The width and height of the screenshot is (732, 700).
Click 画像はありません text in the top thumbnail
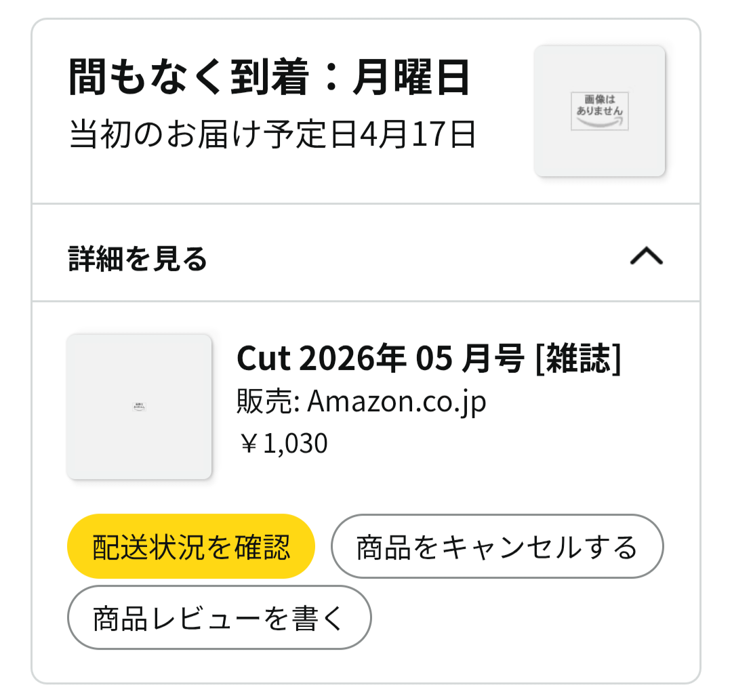click(600, 104)
